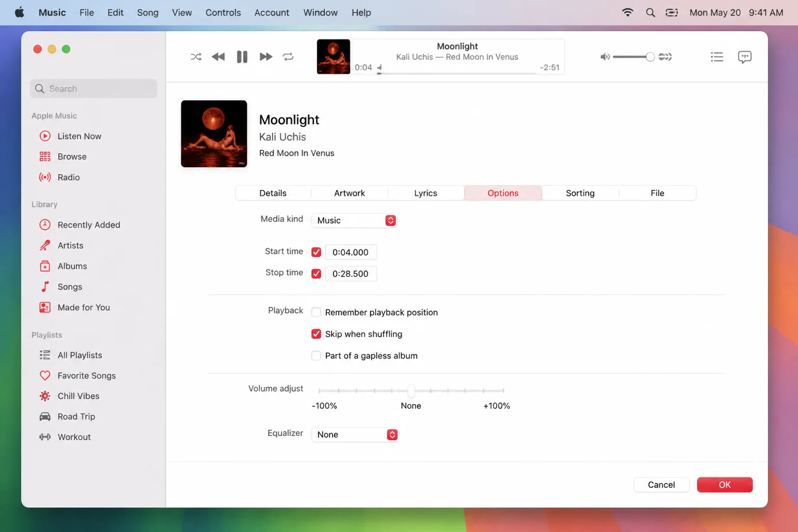
Task: Click the now-playing album thumbnail
Action: point(334,57)
